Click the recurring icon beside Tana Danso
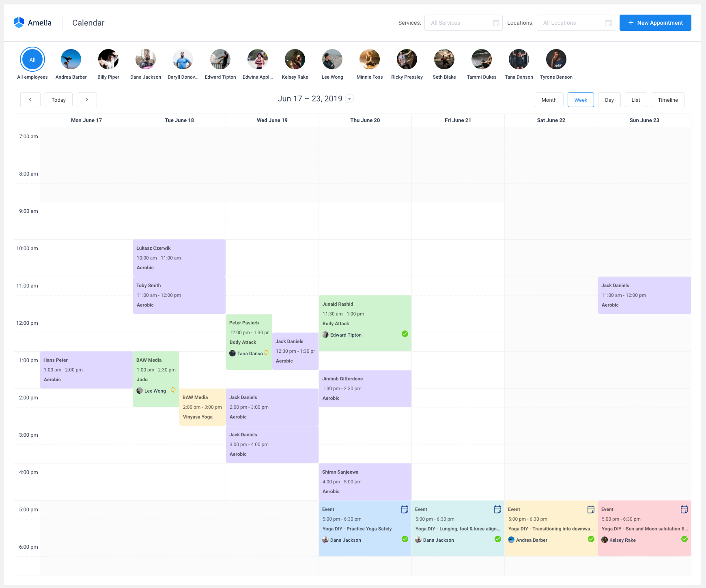Image resolution: width=706 pixels, height=588 pixels. pos(267,352)
